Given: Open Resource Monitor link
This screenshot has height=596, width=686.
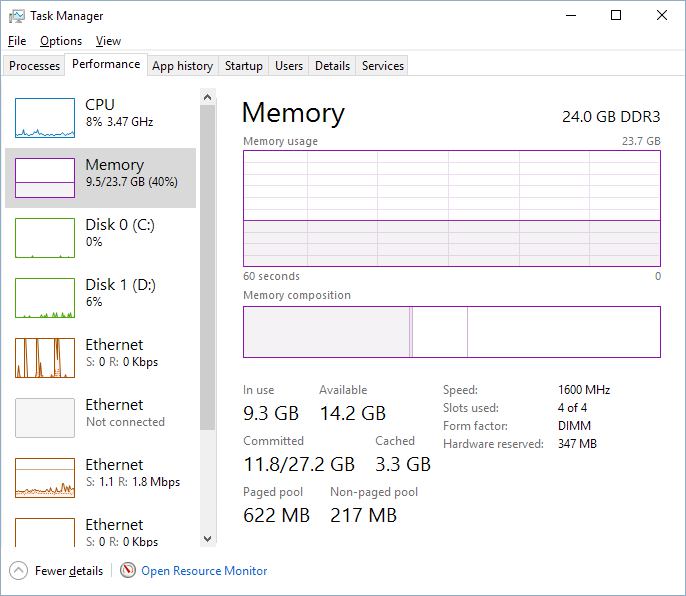Looking at the screenshot, I should pyautogui.click(x=204, y=571).
